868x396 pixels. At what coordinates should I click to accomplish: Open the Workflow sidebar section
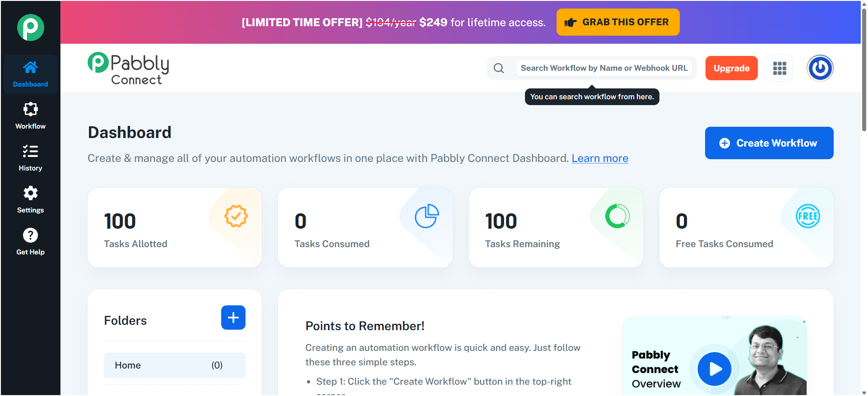click(x=31, y=116)
